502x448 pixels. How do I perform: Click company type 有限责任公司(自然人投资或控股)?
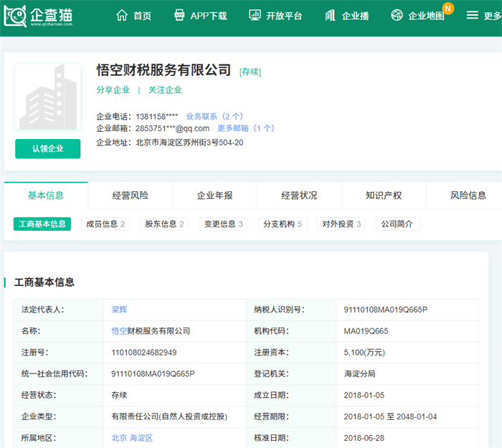pyautogui.click(x=169, y=416)
